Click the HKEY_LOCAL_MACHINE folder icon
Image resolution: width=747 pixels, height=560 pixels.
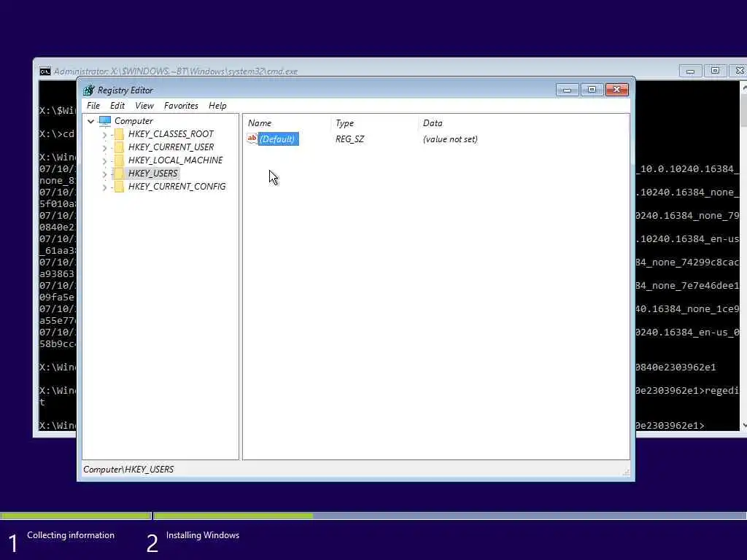tap(119, 160)
